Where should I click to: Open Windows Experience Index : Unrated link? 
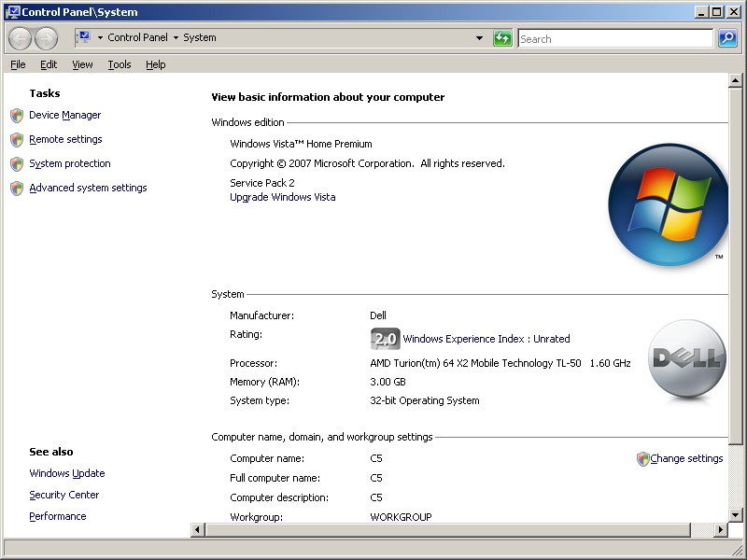[x=486, y=339]
